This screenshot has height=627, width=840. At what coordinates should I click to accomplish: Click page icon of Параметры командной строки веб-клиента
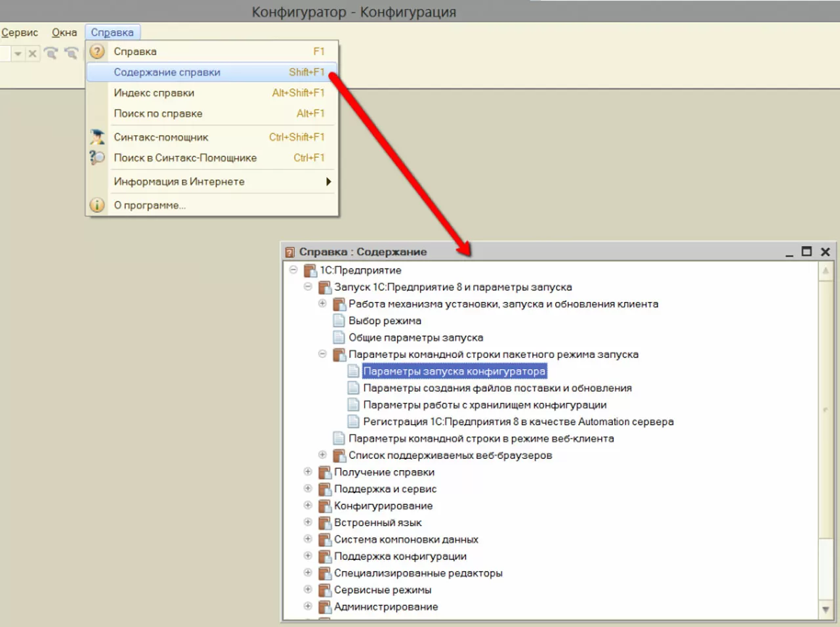339,439
